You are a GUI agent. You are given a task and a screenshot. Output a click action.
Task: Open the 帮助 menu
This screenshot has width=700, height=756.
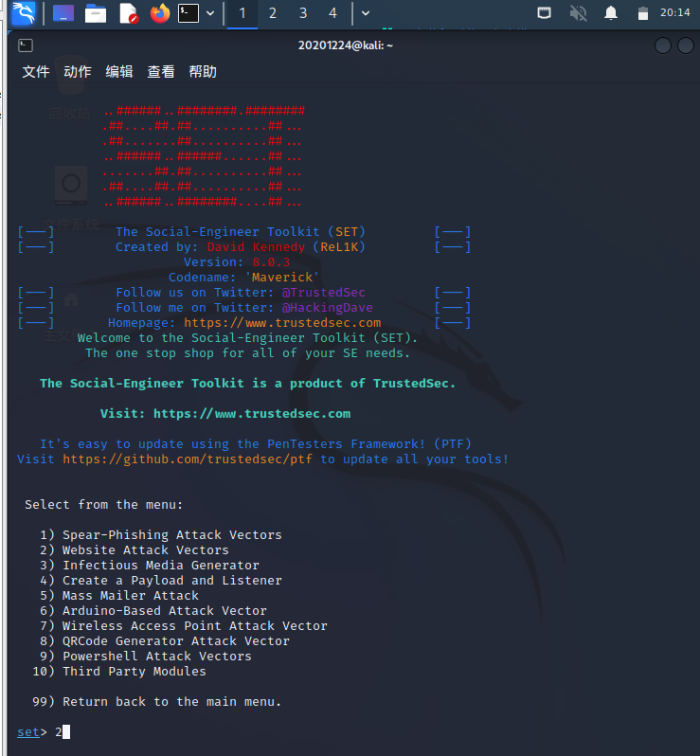click(203, 72)
